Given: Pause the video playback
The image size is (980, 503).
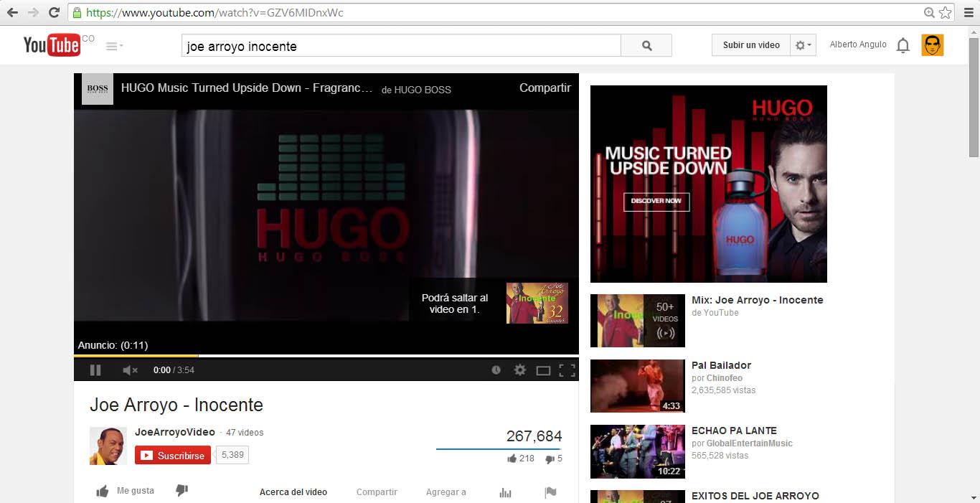Looking at the screenshot, I should (95, 370).
